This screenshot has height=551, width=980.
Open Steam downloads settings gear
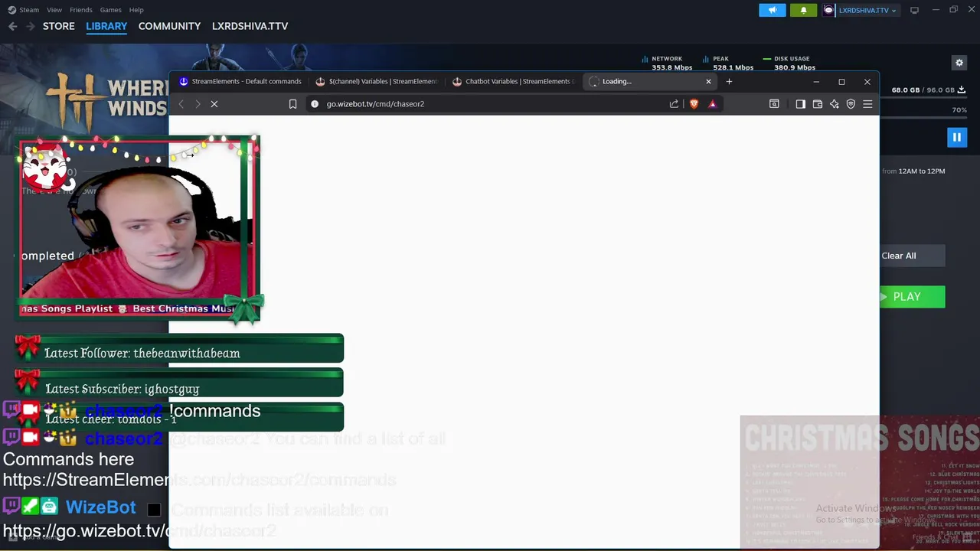959,63
